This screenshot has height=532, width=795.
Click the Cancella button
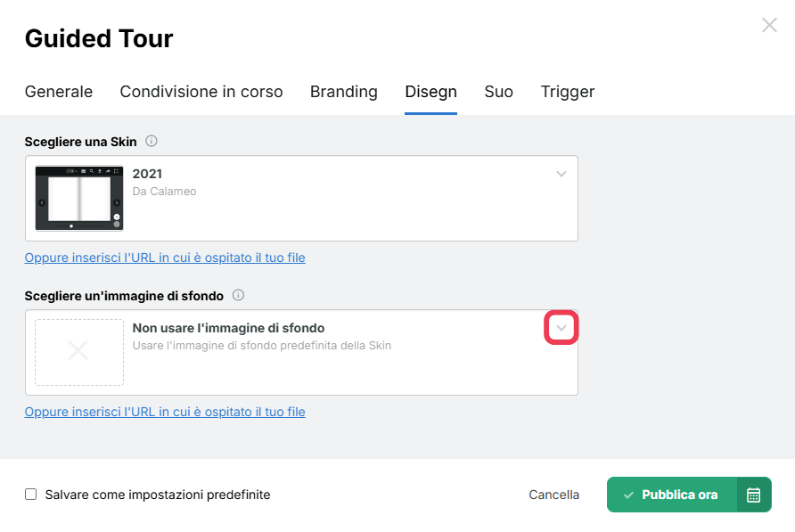click(553, 495)
